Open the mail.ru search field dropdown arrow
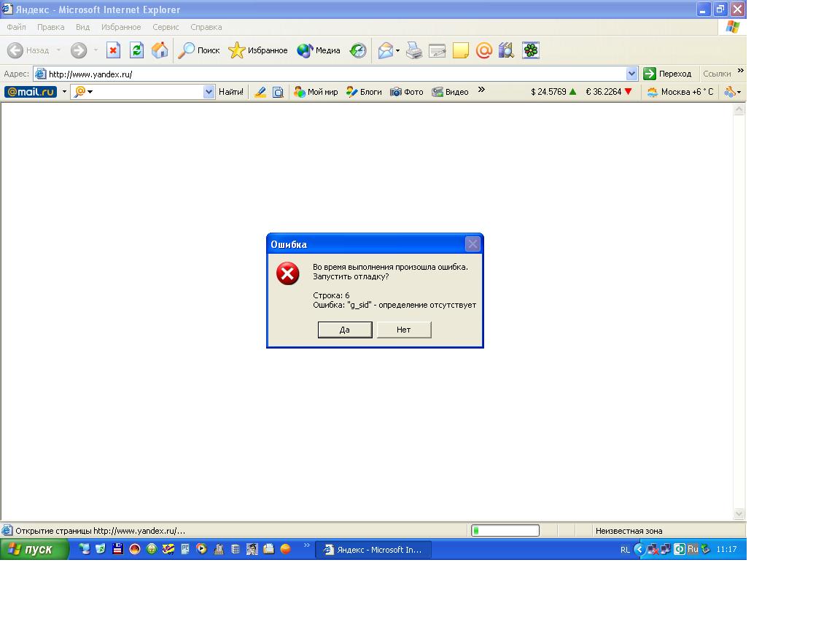This screenshot has width=840, height=630. pyautogui.click(x=209, y=92)
